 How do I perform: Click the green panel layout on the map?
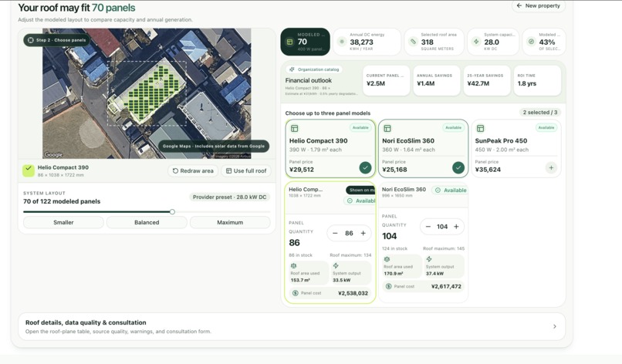[150, 92]
